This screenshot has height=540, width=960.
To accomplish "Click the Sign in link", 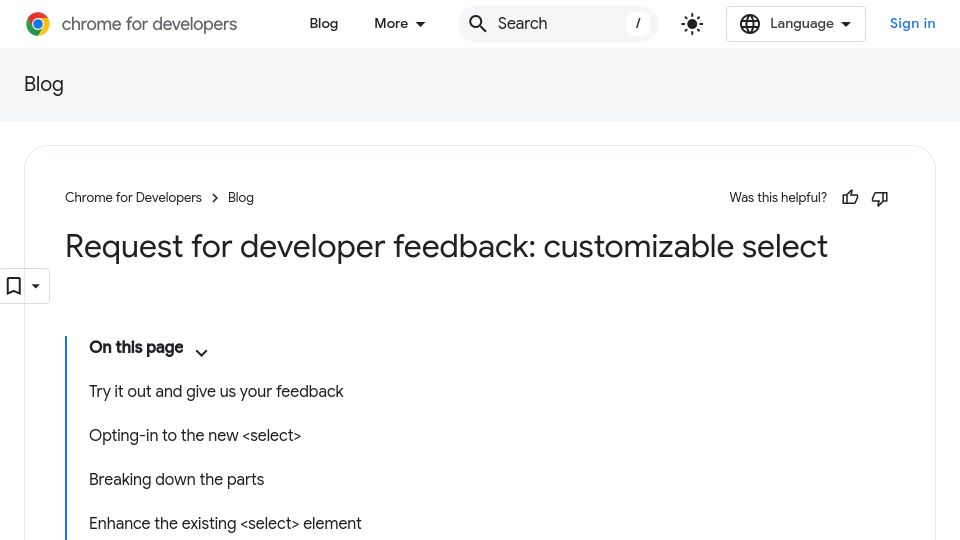I will (x=912, y=23).
